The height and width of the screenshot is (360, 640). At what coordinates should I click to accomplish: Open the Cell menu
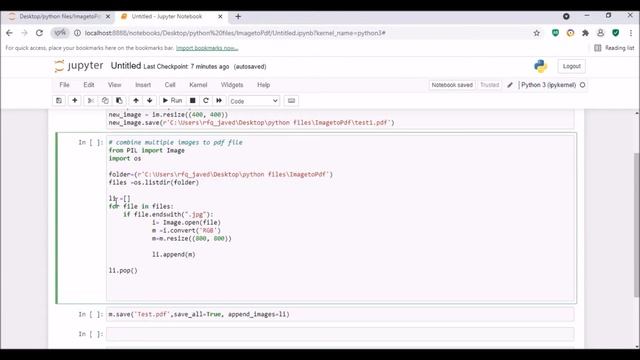pos(170,85)
